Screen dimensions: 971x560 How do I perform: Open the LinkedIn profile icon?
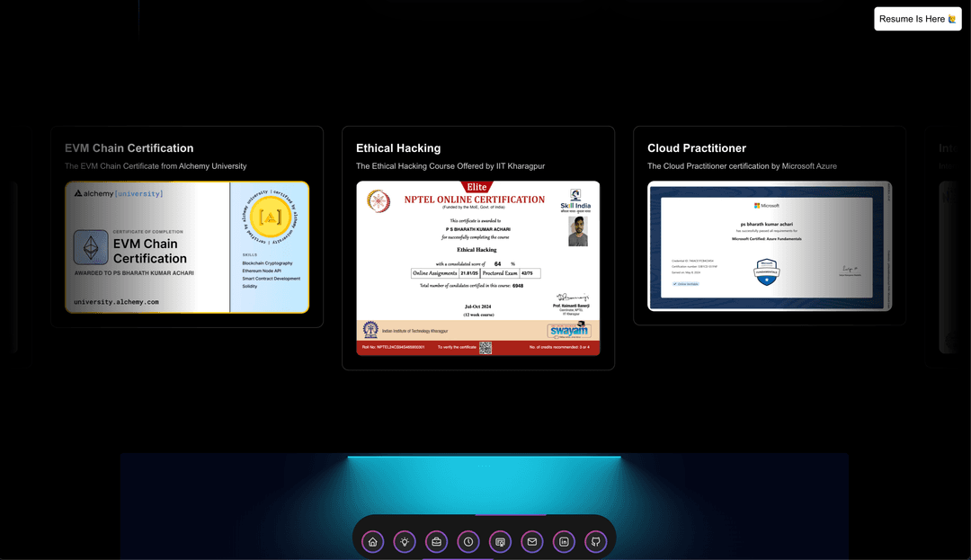[564, 542]
